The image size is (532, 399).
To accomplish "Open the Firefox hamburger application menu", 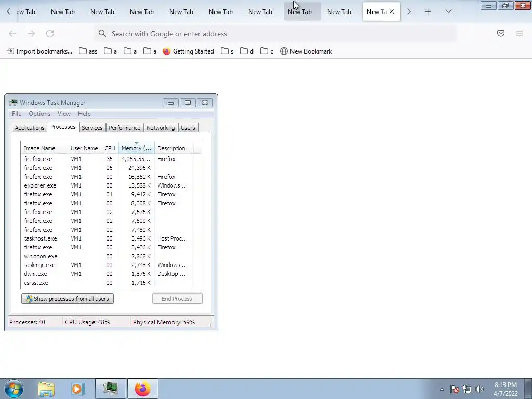I will click(x=520, y=33).
